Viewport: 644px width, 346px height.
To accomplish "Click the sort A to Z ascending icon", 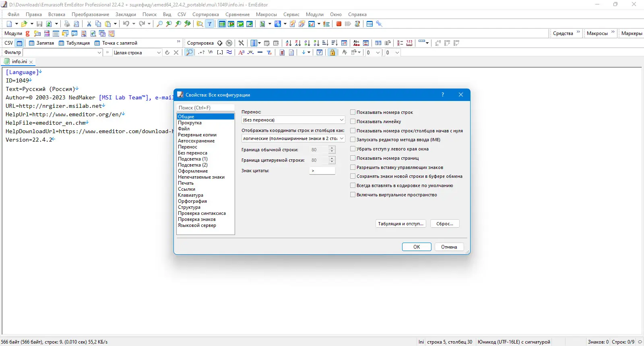I will (289, 43).
